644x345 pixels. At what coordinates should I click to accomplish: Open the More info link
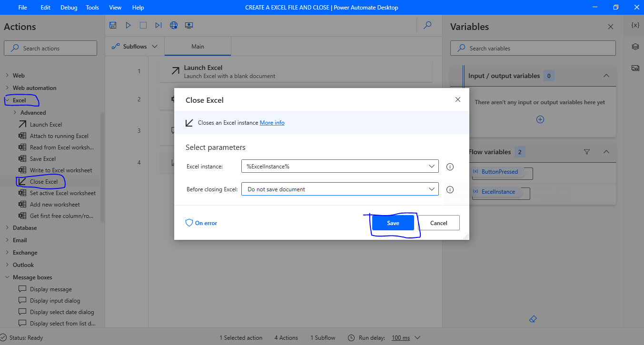[x=272, y=123]
